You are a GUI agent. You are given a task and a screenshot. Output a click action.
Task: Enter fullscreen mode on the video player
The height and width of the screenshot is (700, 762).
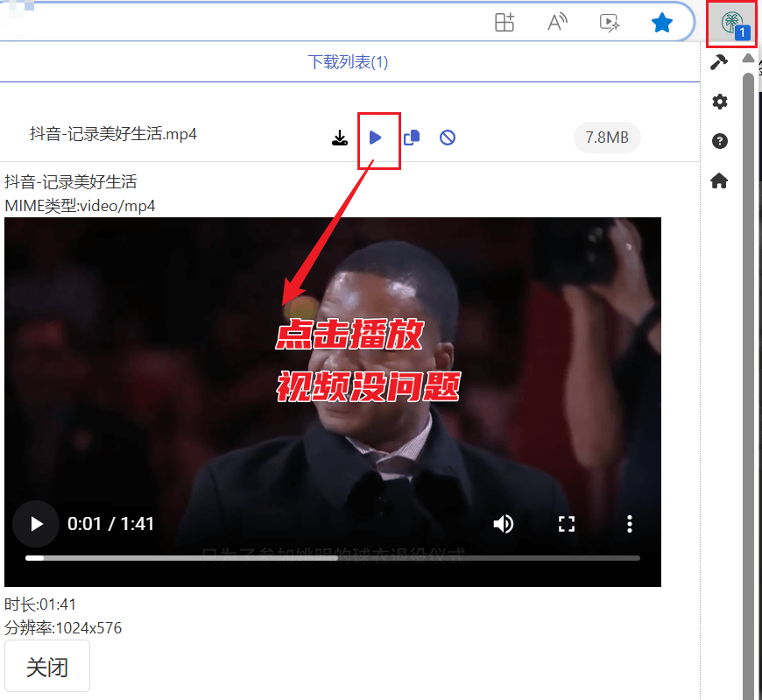coord(567,524)
